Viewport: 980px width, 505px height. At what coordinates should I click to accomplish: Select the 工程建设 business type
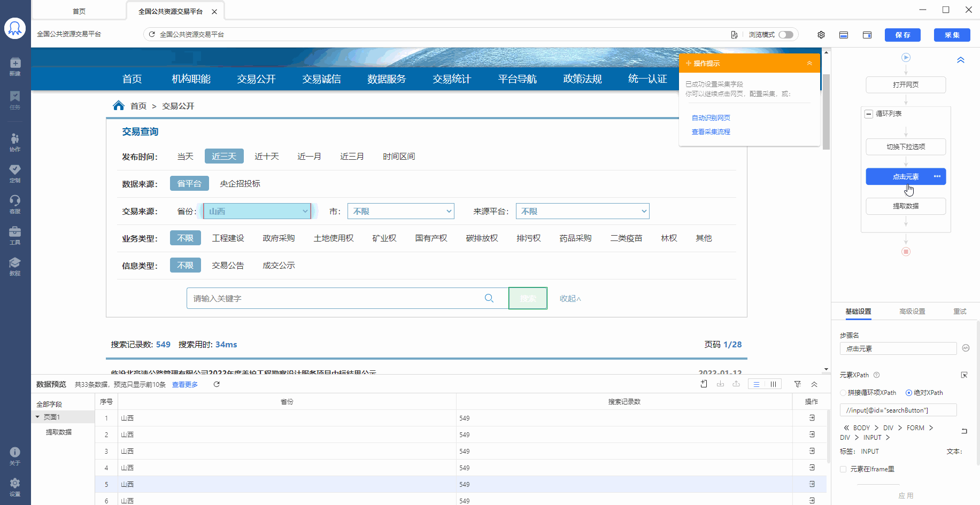point(228,238)
